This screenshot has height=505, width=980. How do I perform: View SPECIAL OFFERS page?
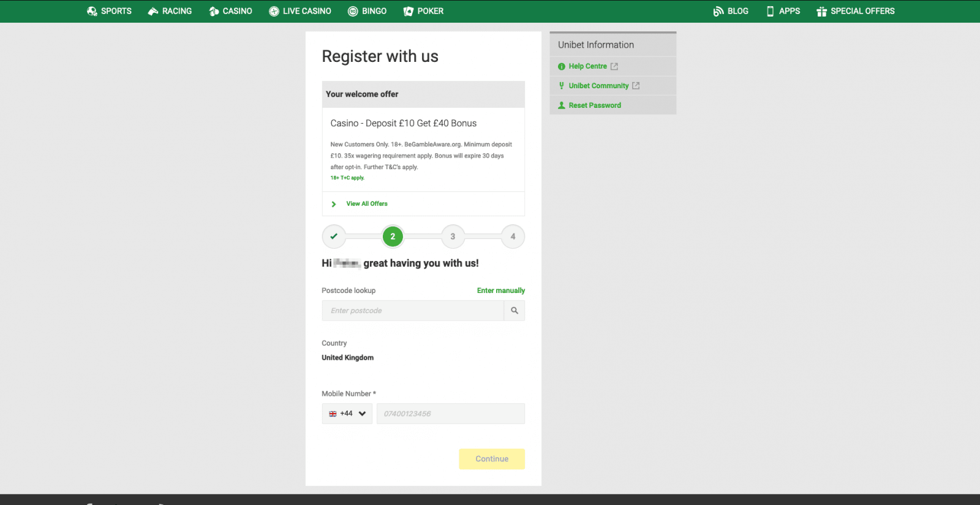coord(856,11)
